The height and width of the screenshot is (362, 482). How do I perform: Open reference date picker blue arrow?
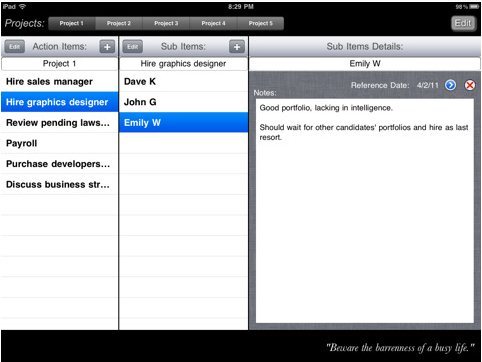(450, 85)
